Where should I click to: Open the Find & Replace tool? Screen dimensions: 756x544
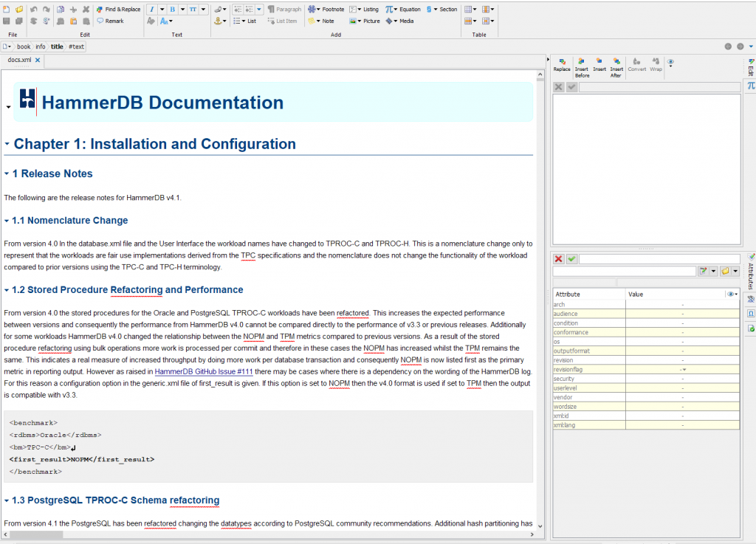point(120,9)
